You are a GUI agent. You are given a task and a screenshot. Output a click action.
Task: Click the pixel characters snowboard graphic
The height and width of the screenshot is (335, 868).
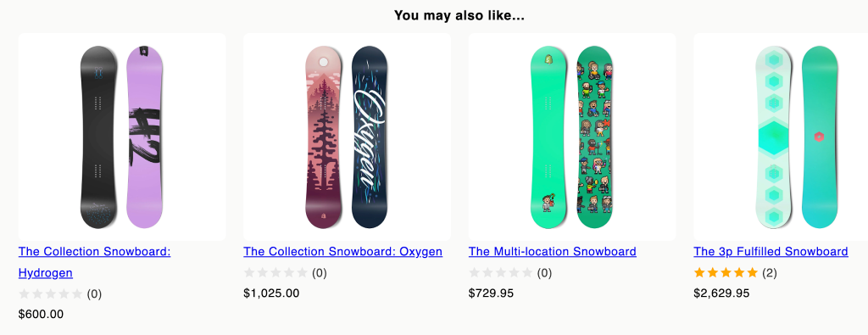[595, 137]
